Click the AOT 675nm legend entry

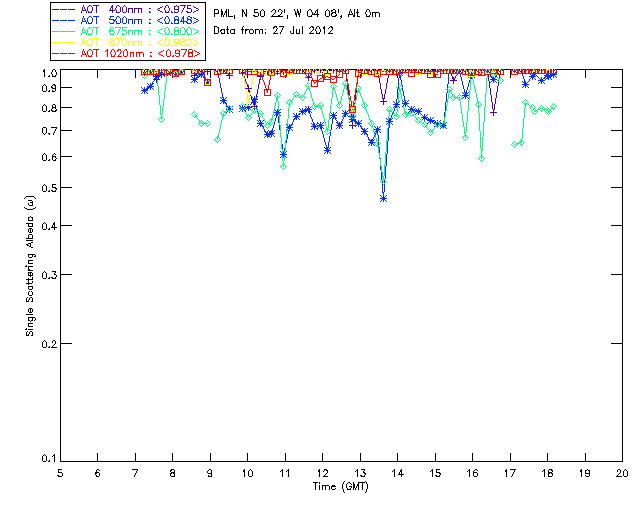pyautogui.click(x=127, y=31)
